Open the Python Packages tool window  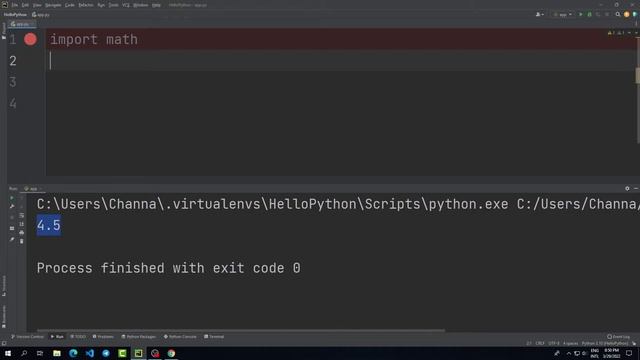(139, 337)
